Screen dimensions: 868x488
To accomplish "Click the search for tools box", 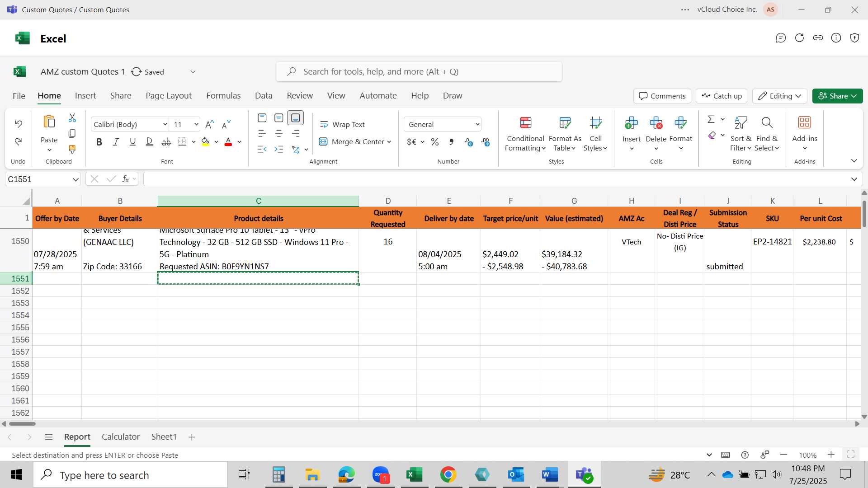I will [x=419, y=72].
